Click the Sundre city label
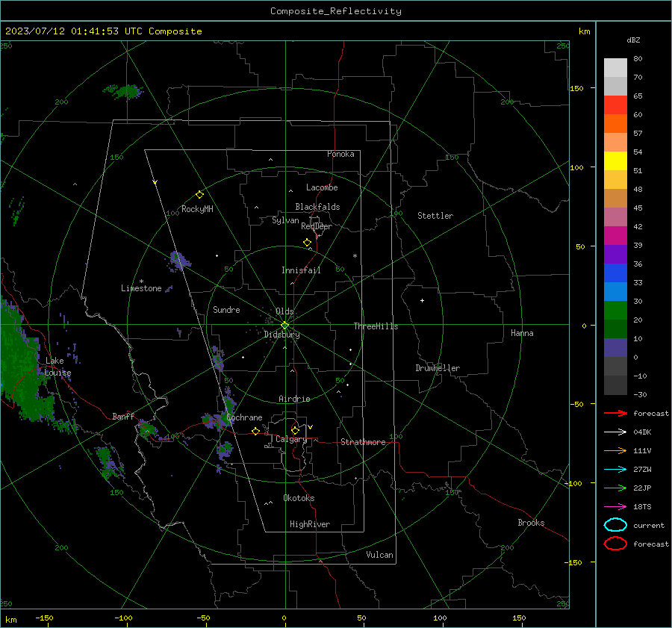The height and width of the screenshot is (628, 672). 226,309
